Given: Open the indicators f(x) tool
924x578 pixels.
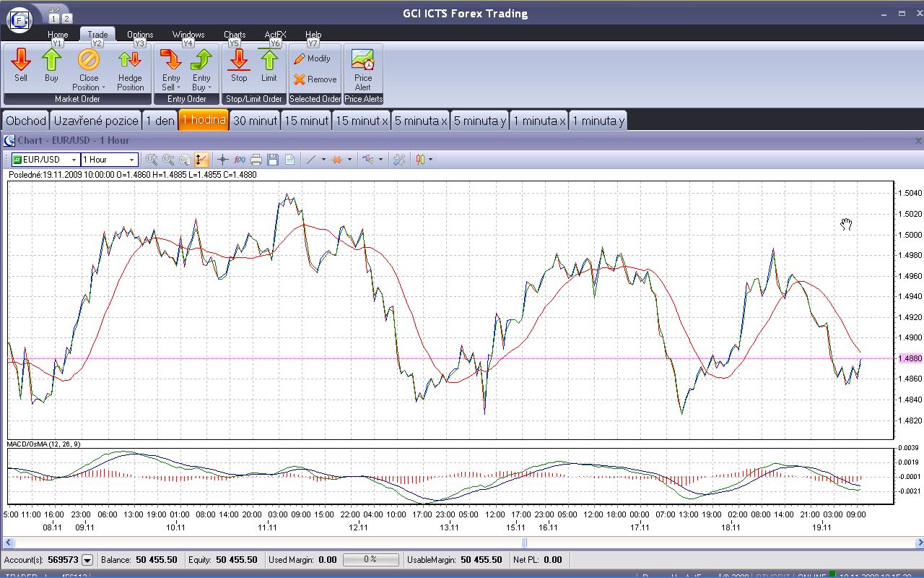Looking at the screenshot, I should click(x=240, y=160).
